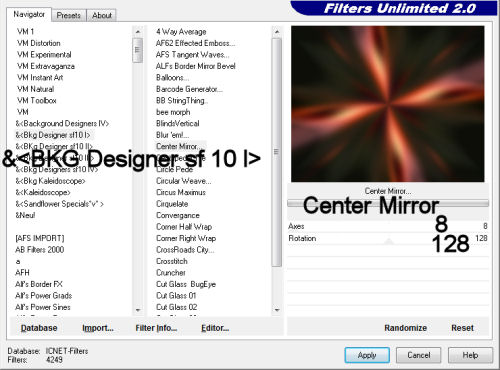
Task: Choose BlindsVertical filter
Action: 178,124
